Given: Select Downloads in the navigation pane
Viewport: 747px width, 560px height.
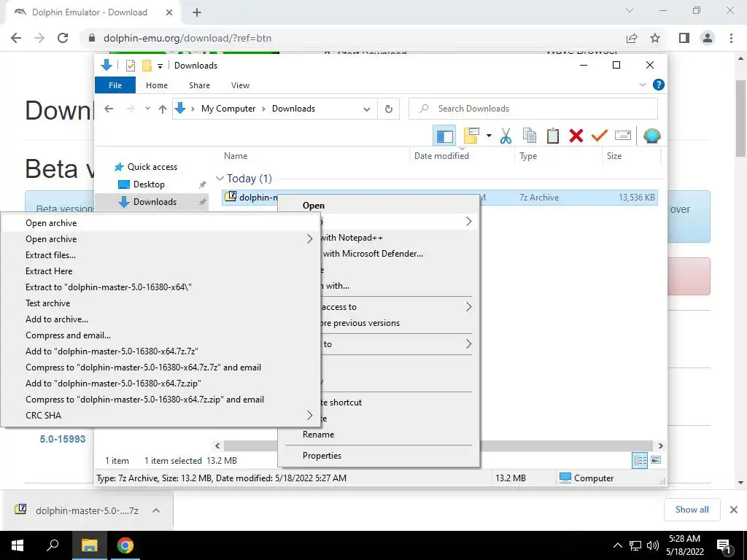Looking at the screenshot, I should point(155,202).
